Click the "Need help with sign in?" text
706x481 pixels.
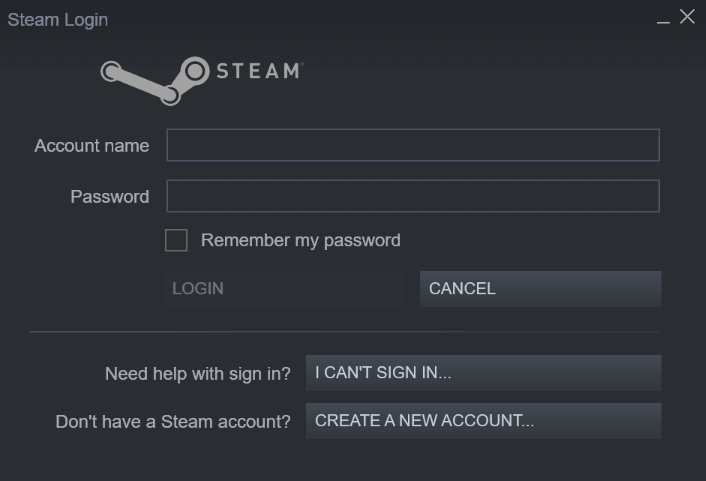(x=198, y=374)
